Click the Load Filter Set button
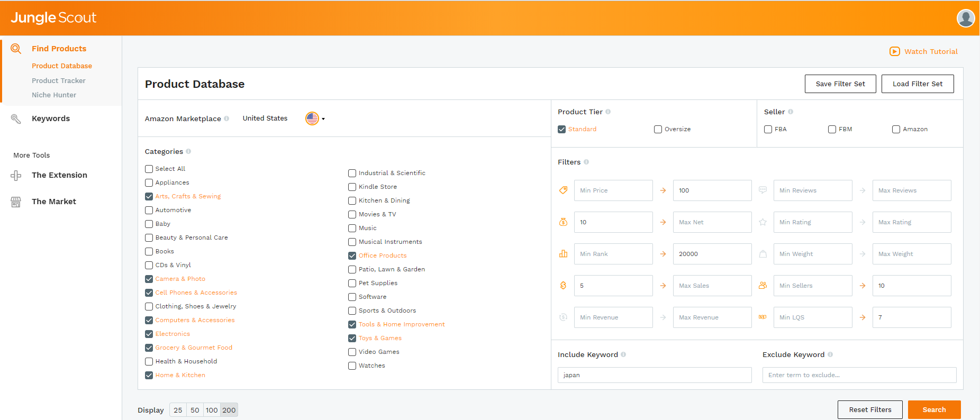 tap(918, 84)
